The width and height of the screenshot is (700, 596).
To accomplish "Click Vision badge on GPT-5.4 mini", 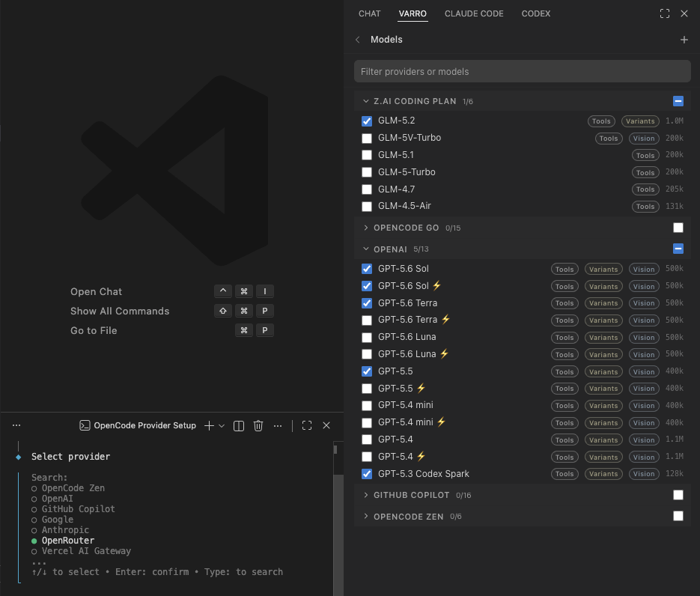I will 644,406.
